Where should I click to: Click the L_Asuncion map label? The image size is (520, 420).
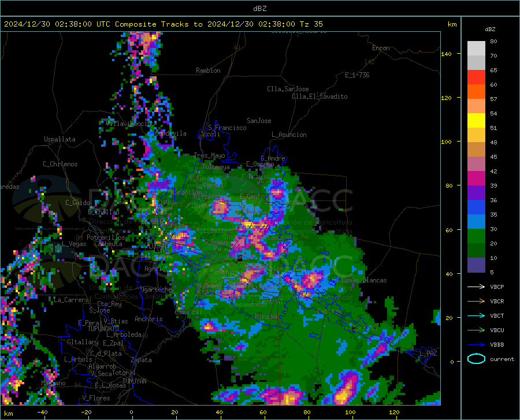(x=289, y=135)
